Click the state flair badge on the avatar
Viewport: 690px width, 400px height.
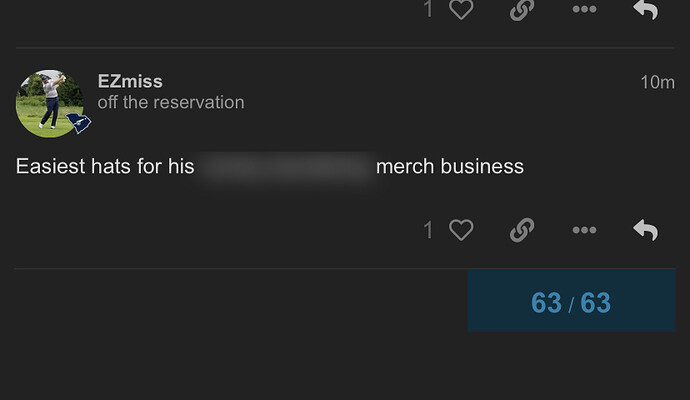point(79,124)
